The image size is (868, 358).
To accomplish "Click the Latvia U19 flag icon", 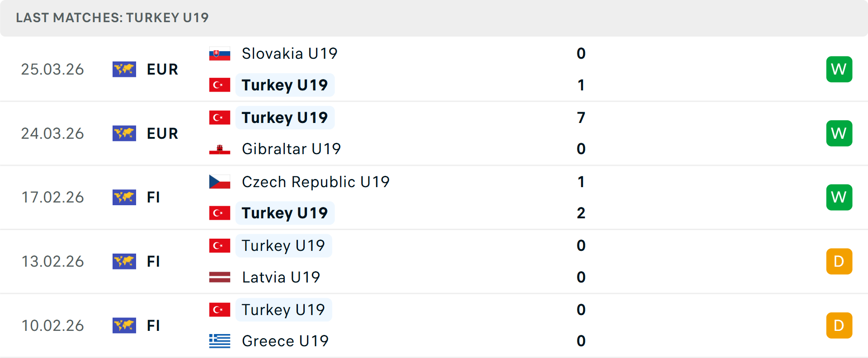I will pyautogui.click(x=220, y=277).
